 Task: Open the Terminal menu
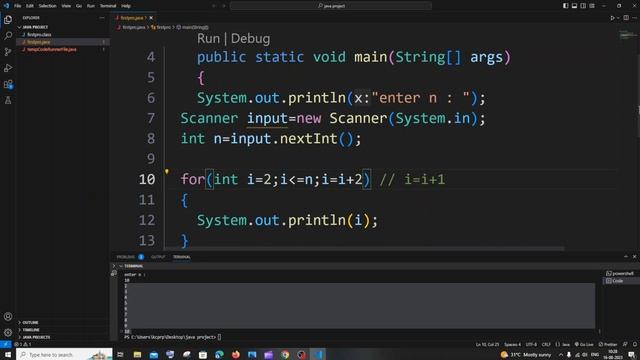108,6
